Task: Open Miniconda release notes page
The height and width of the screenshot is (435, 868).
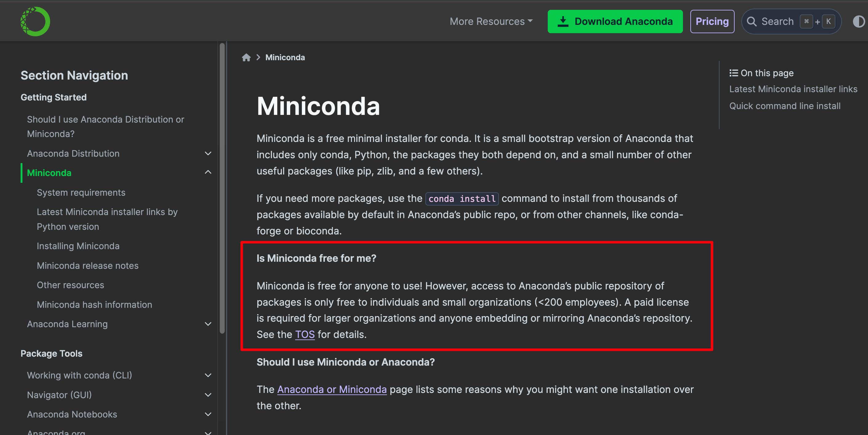Action: [x=88, y=266]
